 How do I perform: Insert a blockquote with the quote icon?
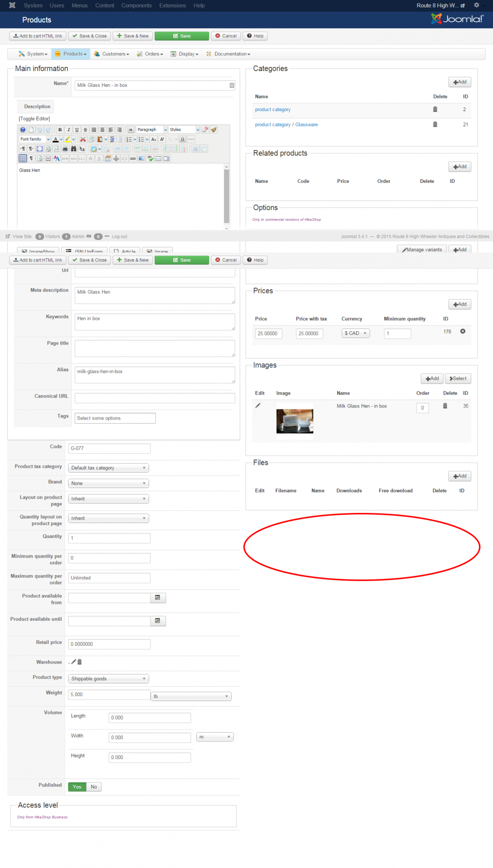[x=131, y=130]
